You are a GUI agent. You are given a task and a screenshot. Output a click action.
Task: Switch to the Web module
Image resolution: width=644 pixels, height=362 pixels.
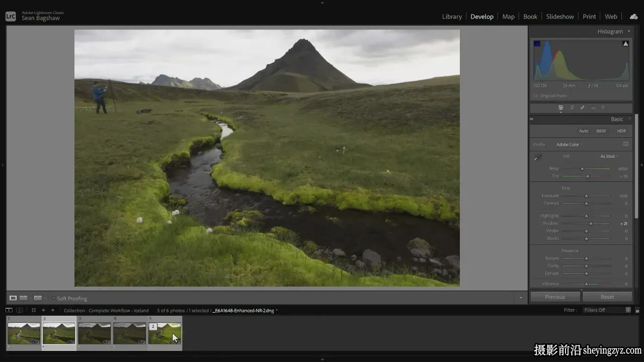(x=611, y=17)
